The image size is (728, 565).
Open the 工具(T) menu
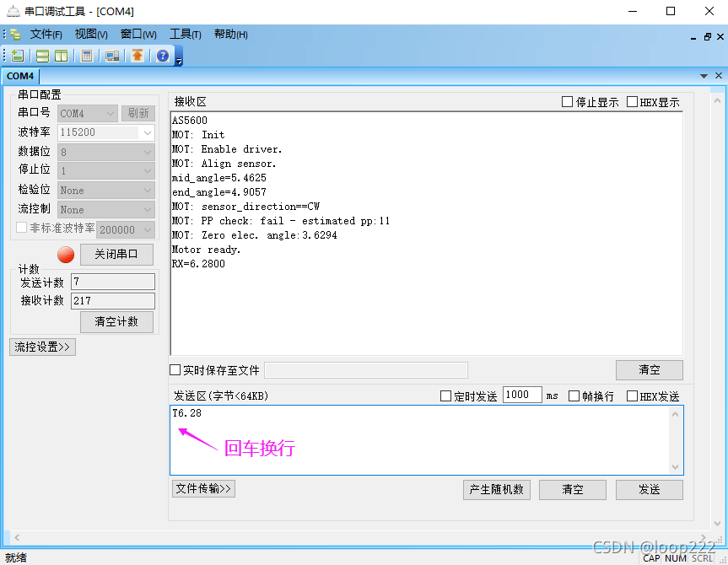pos(186,35)
